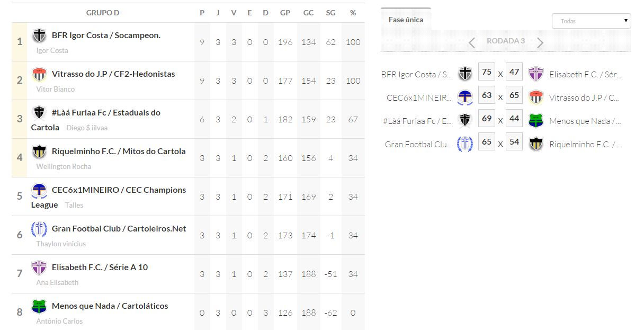
Task: Click Menos que Nada green crest in standings
Action: (x=39, y=306)
